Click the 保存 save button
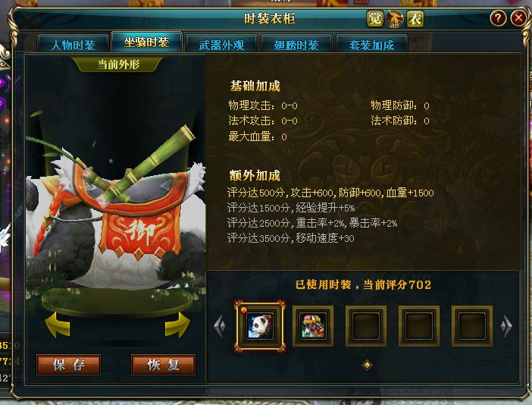The image size is (532, 405). tap(68, 365)
